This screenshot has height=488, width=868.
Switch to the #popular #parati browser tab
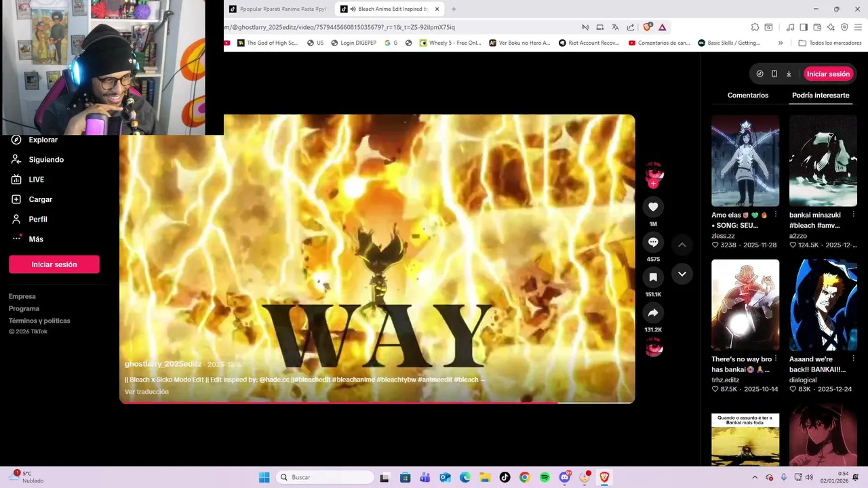coord(278,9)
